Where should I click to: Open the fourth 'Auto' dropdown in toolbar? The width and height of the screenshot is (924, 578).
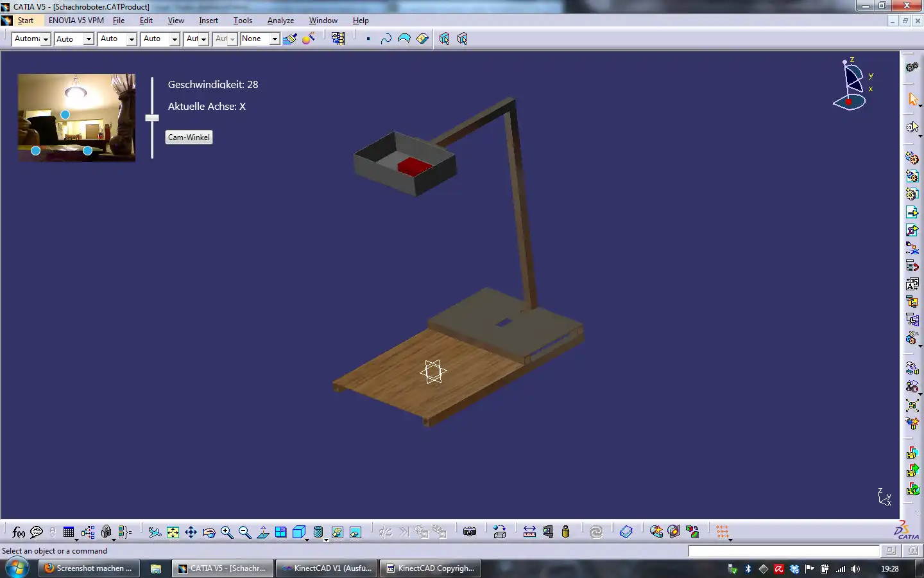coord(175,39)
